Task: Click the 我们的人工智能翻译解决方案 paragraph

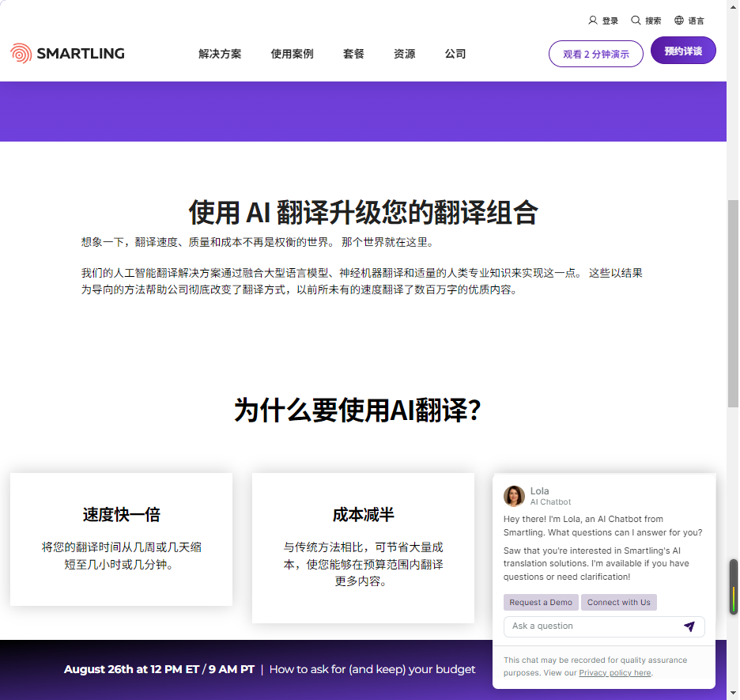Action: (x=361, y=282)
